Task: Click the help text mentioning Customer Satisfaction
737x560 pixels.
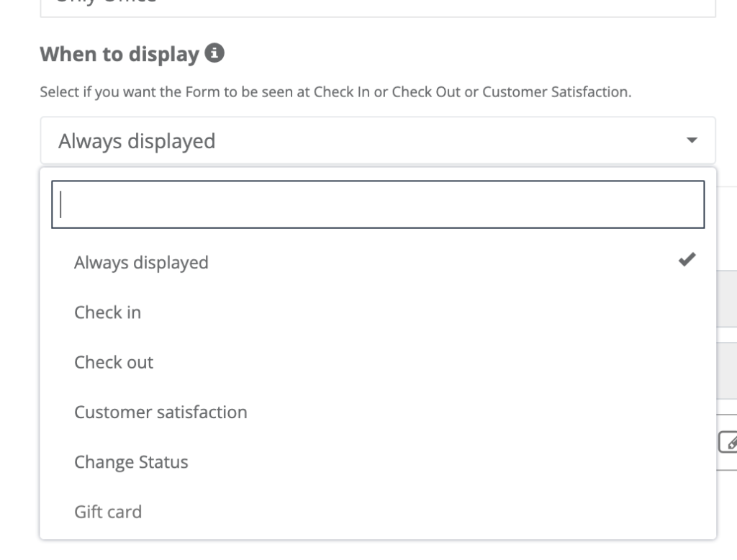Action: point(335,91)
